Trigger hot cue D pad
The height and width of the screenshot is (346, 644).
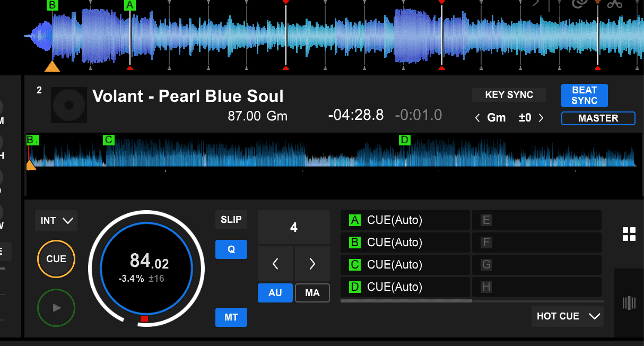pos(405,287)
